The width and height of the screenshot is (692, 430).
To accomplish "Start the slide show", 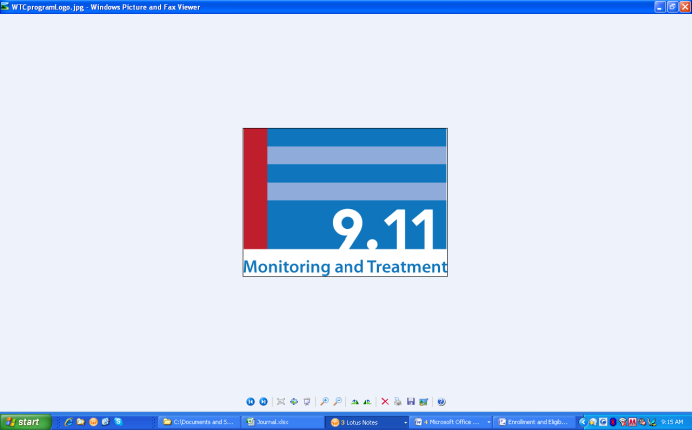I will [x=307, y=401].
